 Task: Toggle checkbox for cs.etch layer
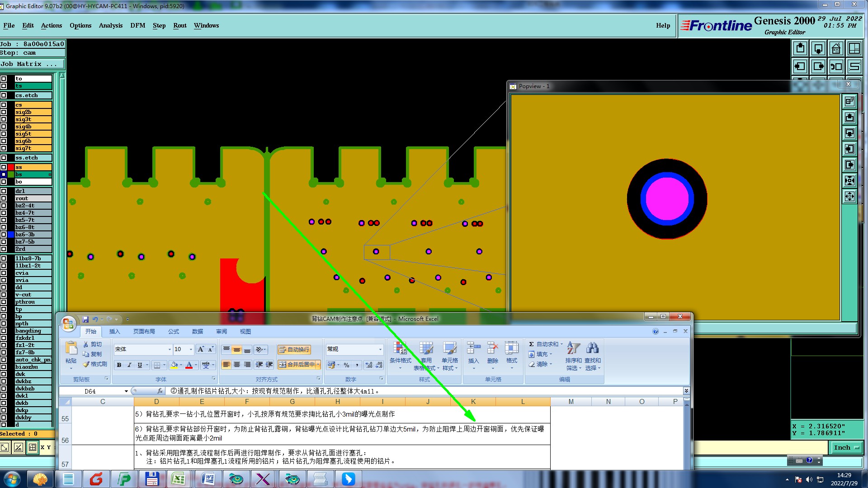coord(4,95)
